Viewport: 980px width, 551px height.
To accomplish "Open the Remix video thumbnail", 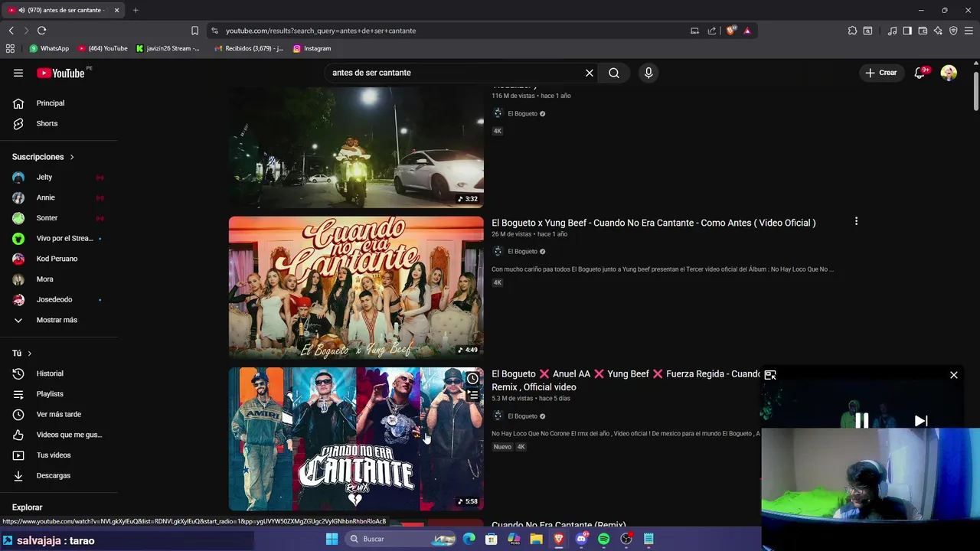I will tap(356, 439).
